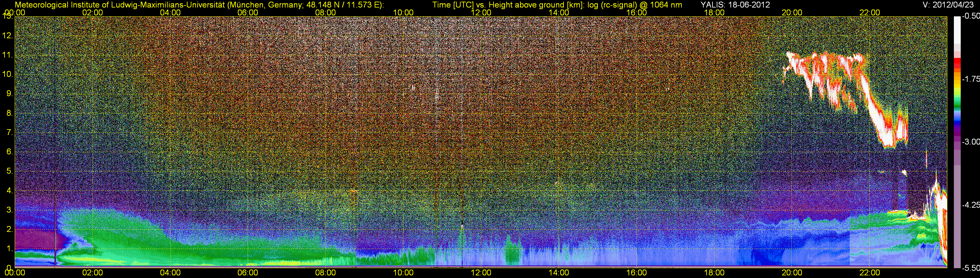Click the 7. km height axis label
Screen dimensions: 980x278
point(9,132)
